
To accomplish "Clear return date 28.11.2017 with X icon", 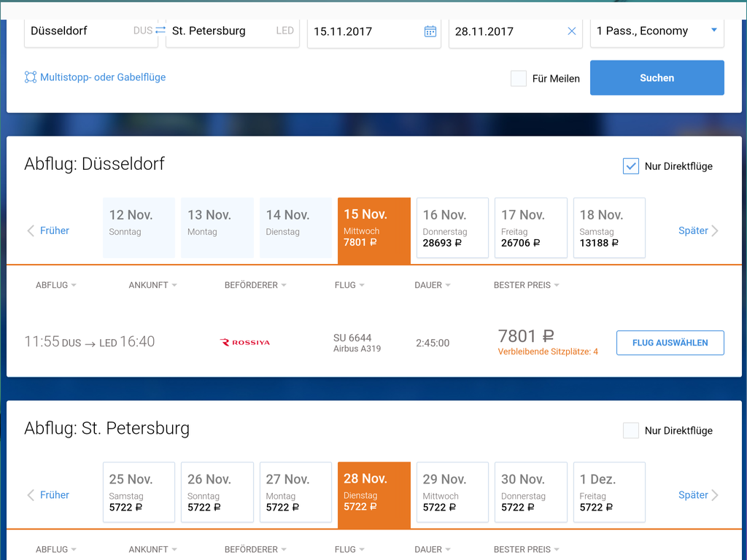I will pyautogui.click(x=572, y=31).
